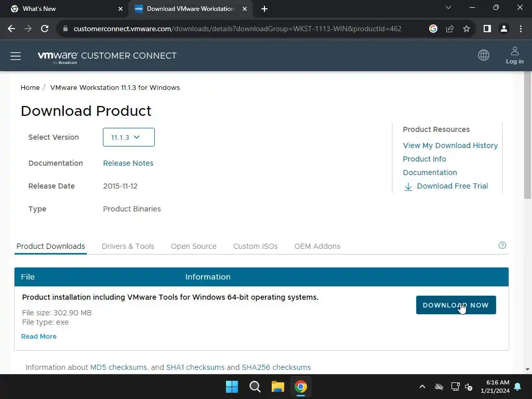Click the OneDrive cloud tray icon

(439, 387)
